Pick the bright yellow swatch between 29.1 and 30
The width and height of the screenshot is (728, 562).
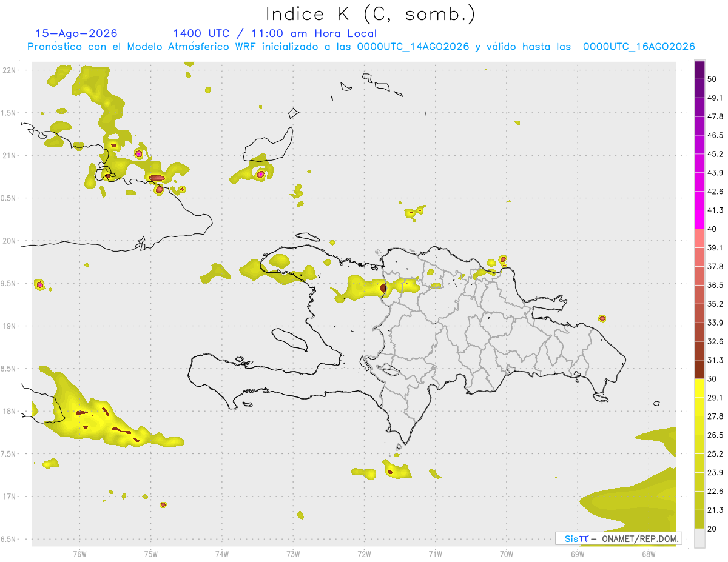coord(699,388)
